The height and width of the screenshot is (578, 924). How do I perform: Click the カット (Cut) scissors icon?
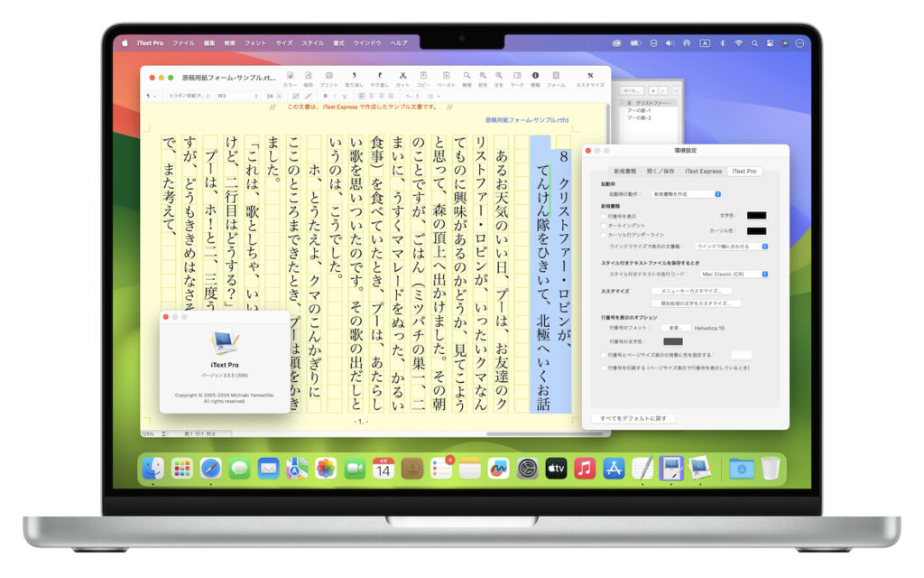click(x=402, y=75)
